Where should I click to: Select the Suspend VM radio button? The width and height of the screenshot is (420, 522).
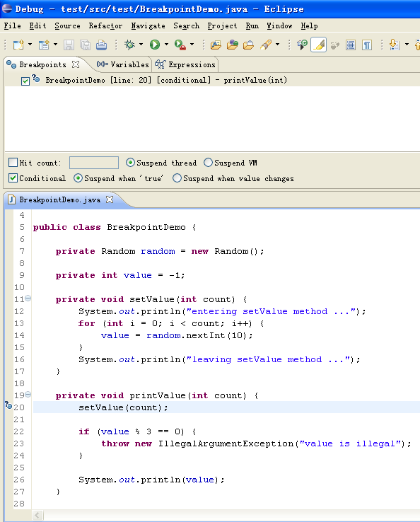(209, 163)
